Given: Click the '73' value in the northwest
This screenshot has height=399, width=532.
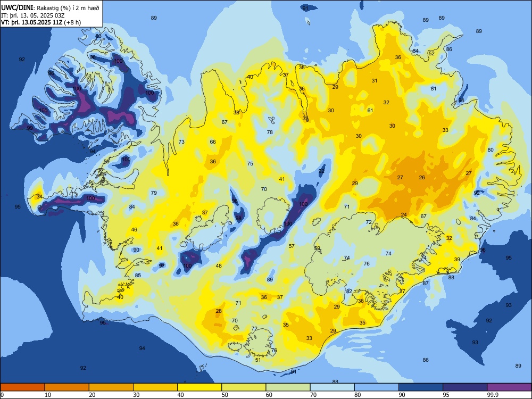Looking at the screenshot, I should (181, 142).
